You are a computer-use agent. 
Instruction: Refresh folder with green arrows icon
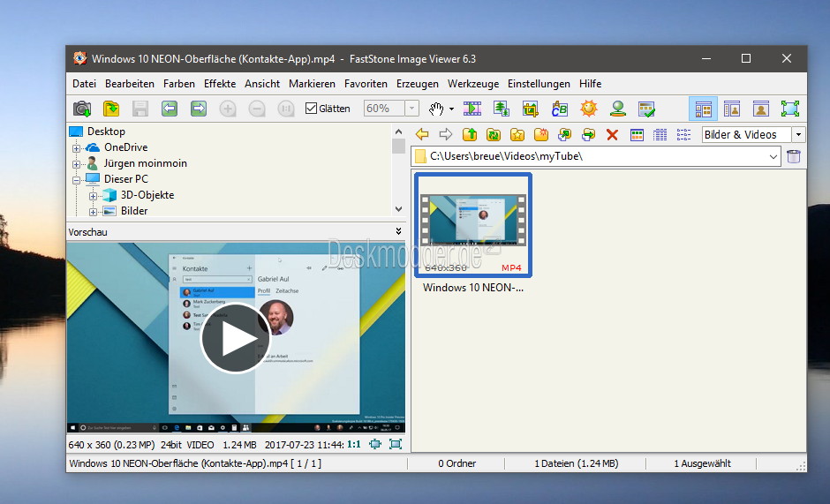coord(494,134)
